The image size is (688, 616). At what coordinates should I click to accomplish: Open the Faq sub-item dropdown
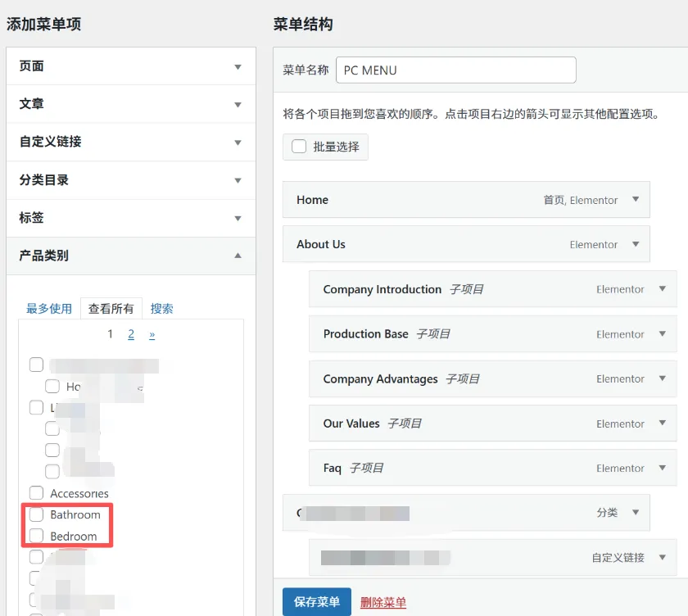click(x=663, y=468)
